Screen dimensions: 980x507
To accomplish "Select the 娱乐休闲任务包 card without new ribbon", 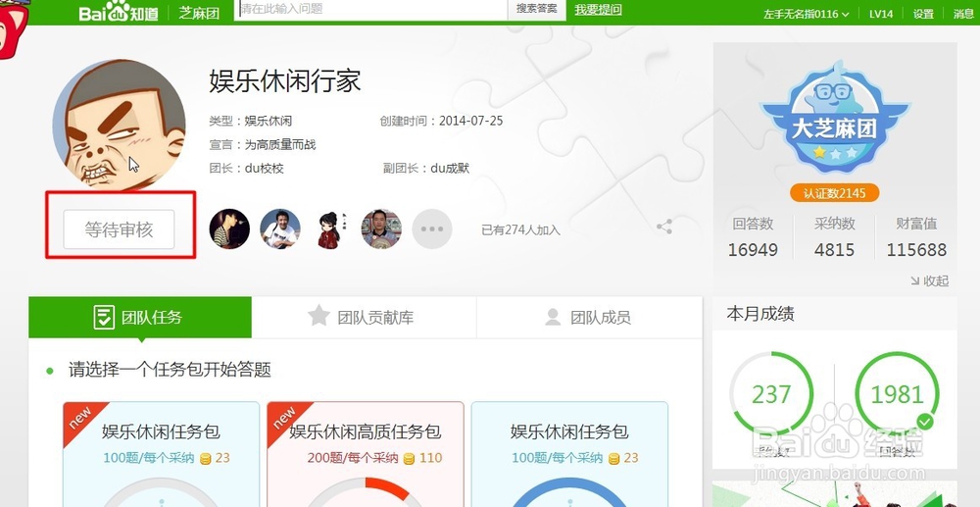I will (569, 454).
